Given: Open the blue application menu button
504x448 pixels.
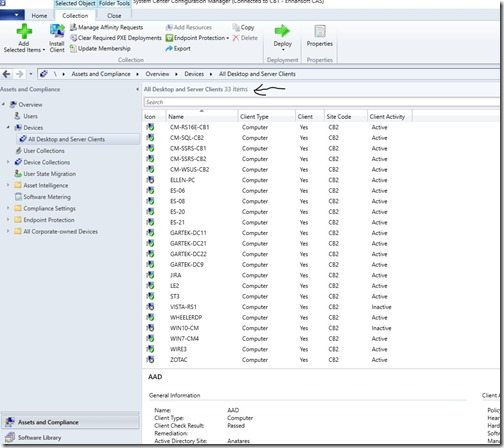Looking at the screenshot, I should [x=12, y=15].
